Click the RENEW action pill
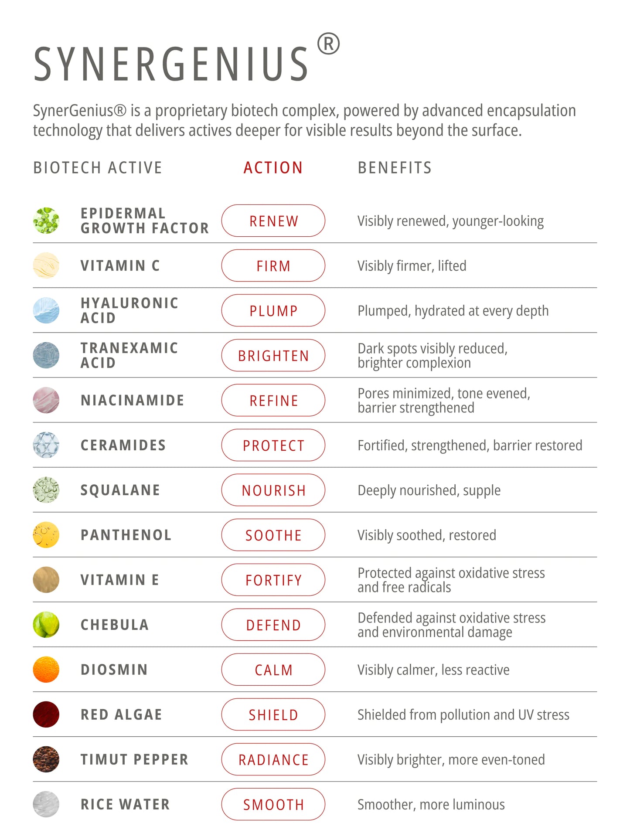The width and height of the screenshot is (630, 840). [273, 221]
